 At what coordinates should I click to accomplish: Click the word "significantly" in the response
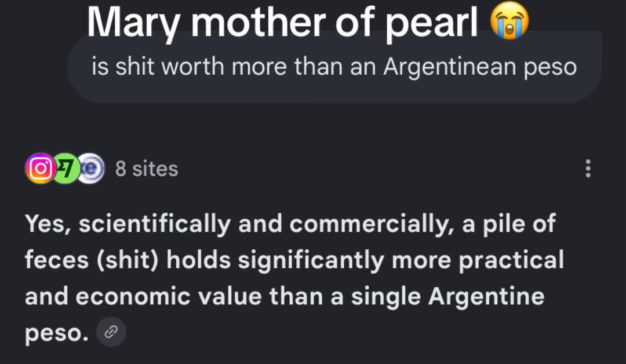tap(311, 260)
